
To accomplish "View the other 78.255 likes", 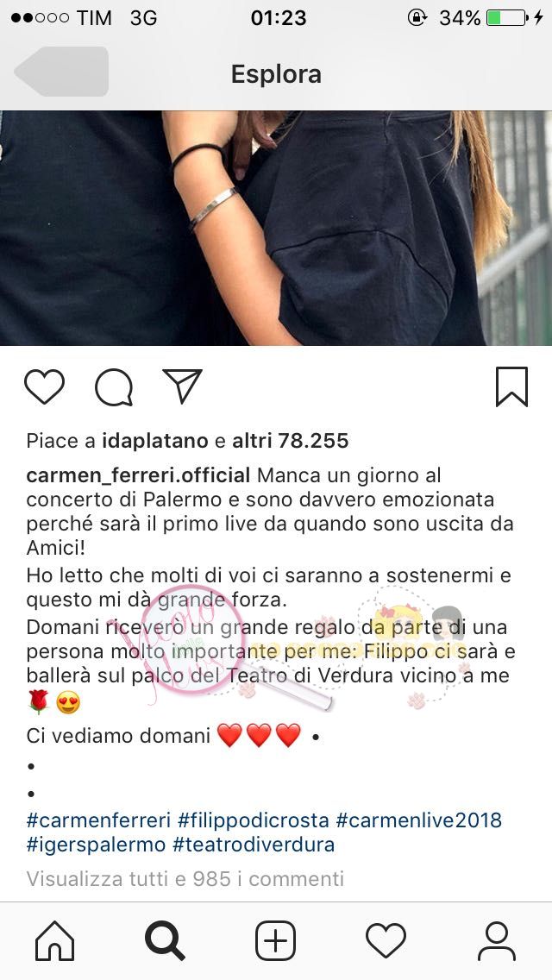I will (x=291, y=441).
